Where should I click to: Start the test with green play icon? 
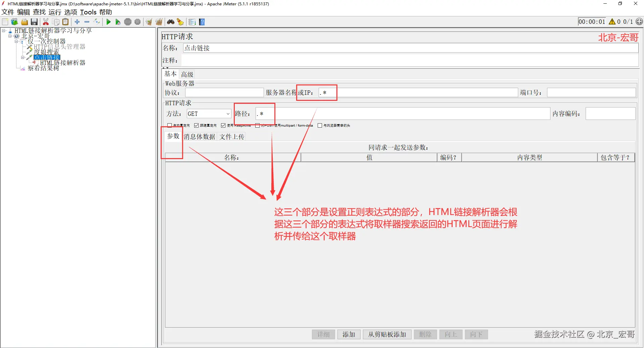(x=108, y=22)
